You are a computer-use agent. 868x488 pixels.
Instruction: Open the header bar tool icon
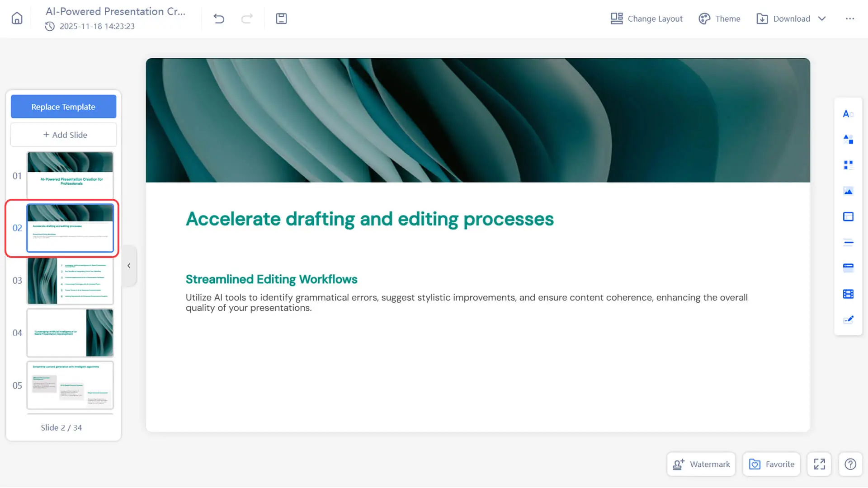pyautogui.click(x=848, y=268)
